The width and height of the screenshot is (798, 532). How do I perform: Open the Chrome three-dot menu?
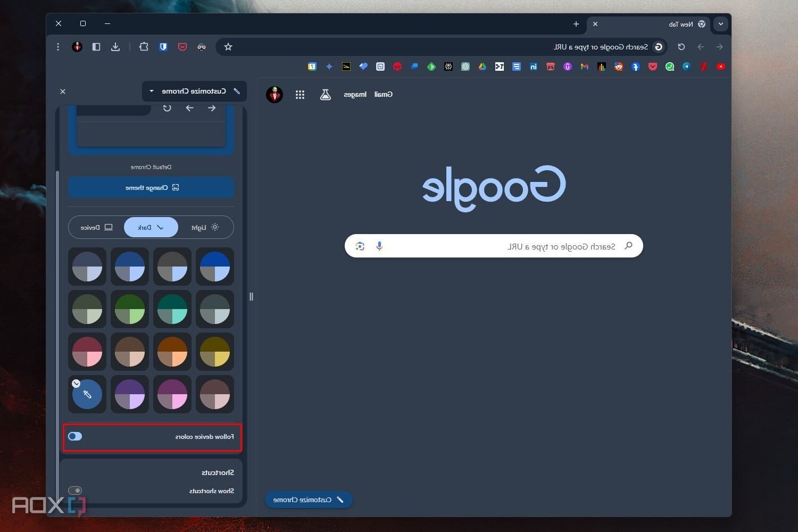[x=58, y=47]
